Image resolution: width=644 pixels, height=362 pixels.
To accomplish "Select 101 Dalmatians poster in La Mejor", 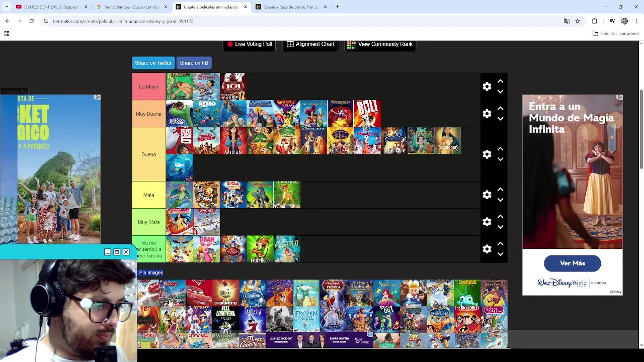I will pyautogui.click(x=233, y=86).
